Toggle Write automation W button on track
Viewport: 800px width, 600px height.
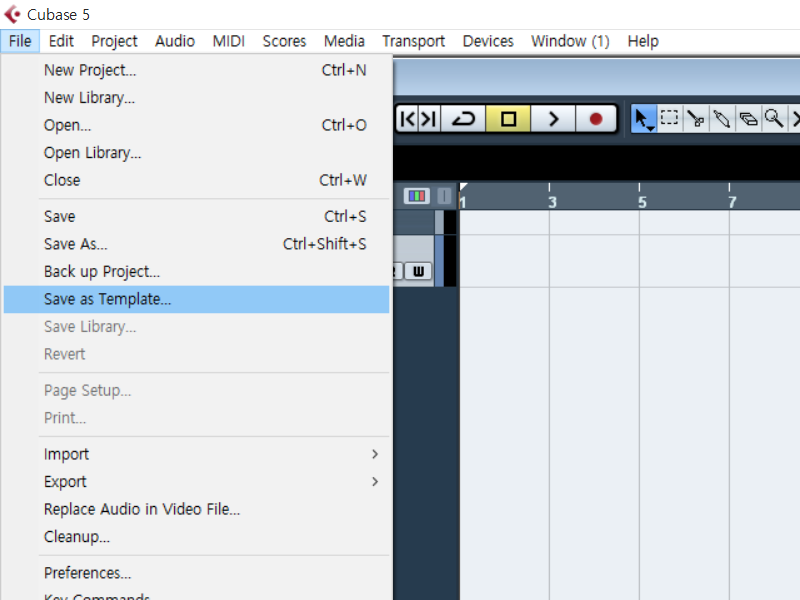point(418,271)
